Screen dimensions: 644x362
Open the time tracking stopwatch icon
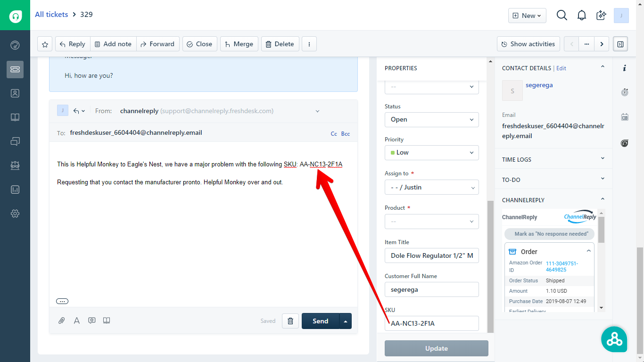[625, 92]
